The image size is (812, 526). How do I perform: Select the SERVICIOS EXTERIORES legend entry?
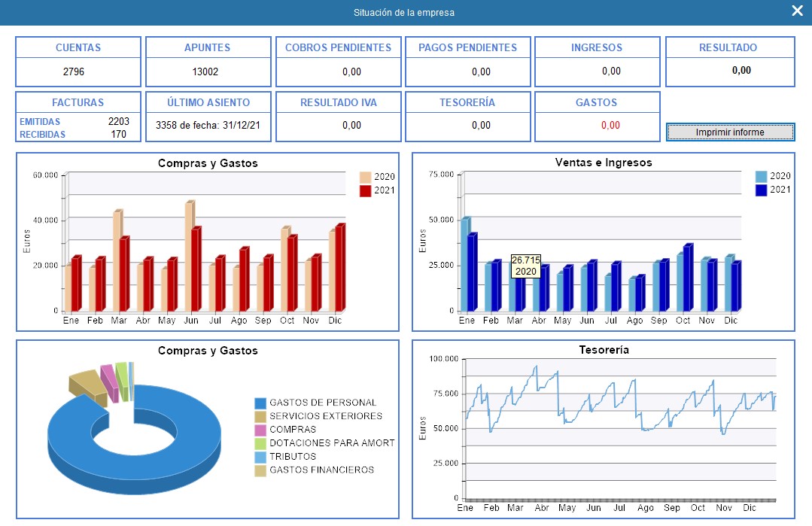325,416
